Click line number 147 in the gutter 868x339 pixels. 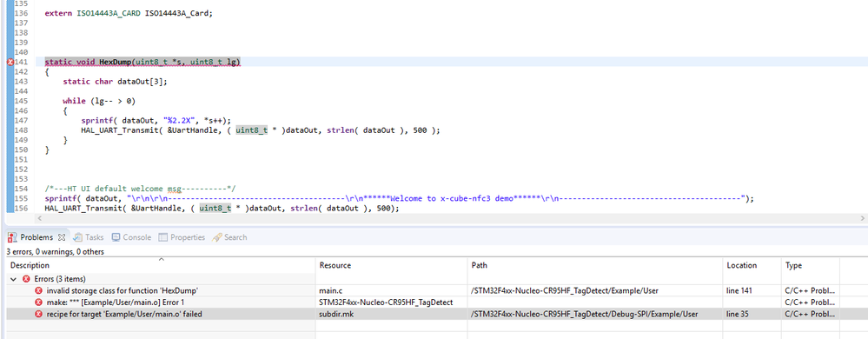click(21, 120)
